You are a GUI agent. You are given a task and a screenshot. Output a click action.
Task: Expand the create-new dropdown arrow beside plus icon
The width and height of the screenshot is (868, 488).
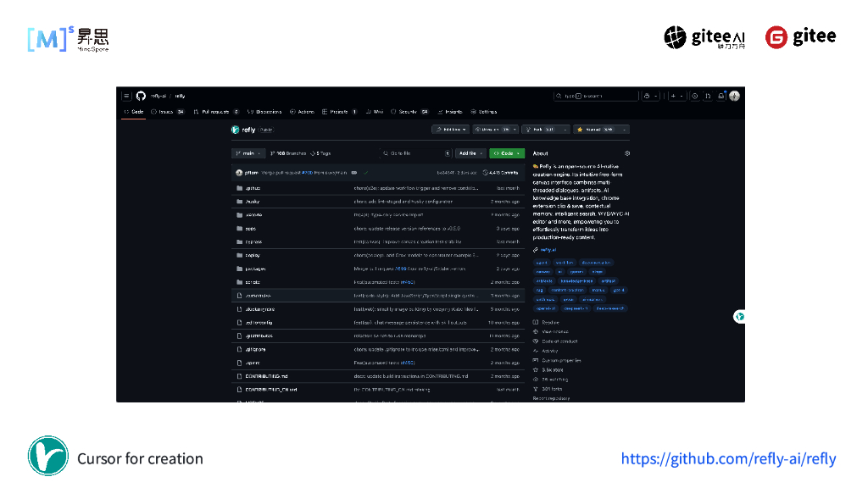(682, 96)
